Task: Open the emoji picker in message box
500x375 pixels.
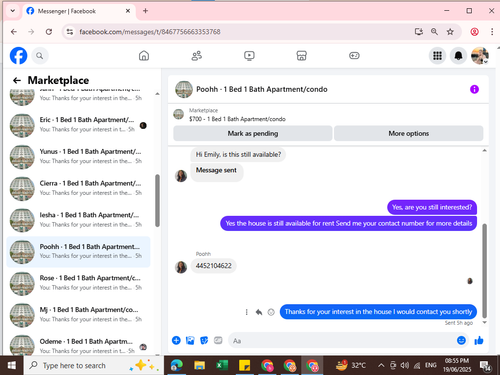Action: [x=461, y=340]
